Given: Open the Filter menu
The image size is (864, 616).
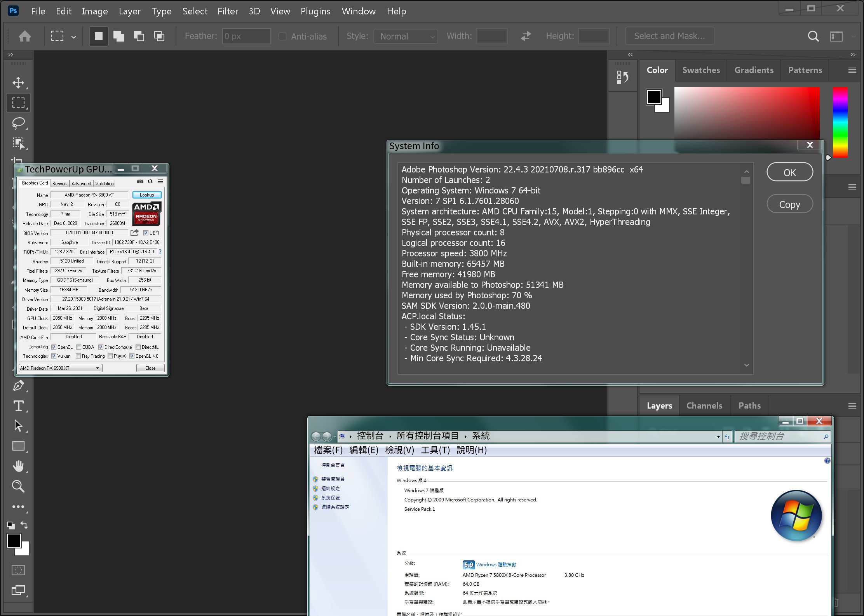Looking at the screenshot, I should pyautogui.click(x=227, y=11).
